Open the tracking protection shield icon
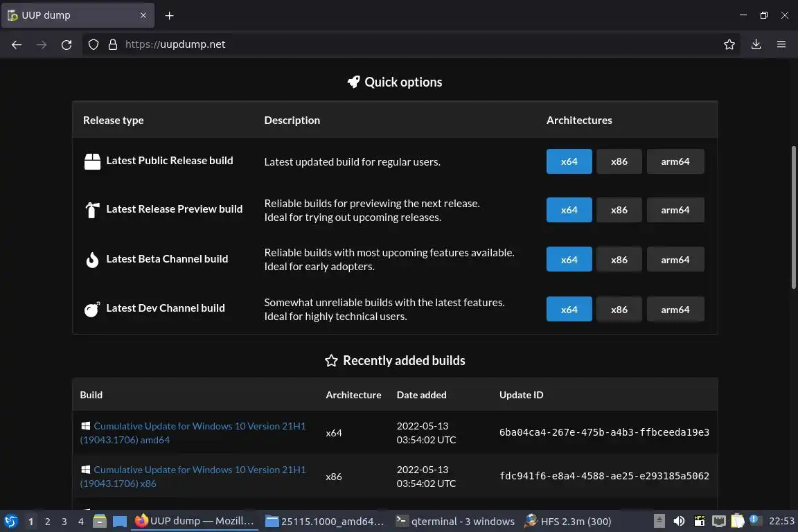798x532 pixels. point(94,44)
